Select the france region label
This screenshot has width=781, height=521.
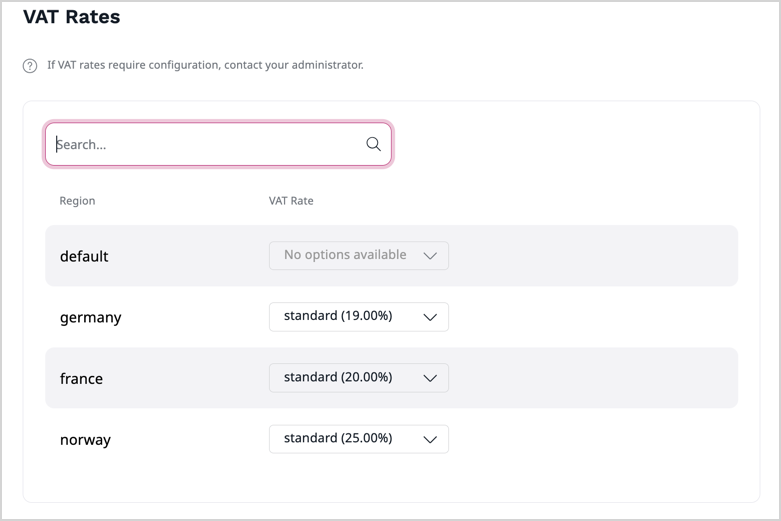click(81, 379)
